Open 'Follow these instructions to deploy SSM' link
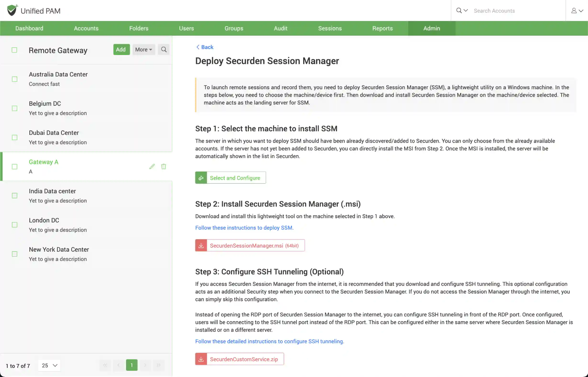The height and width of the screenshot is (377, 588). [244, 228]
